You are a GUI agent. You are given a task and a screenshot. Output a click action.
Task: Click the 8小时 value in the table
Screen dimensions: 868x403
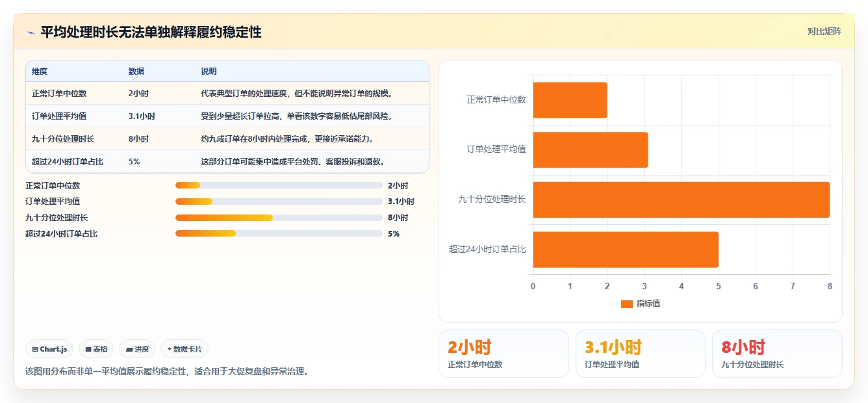(138, 139)
